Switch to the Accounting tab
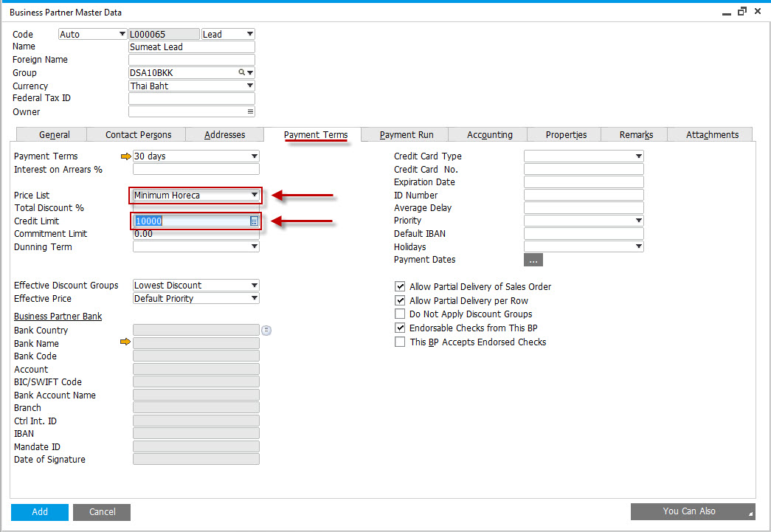Image resolution: width=771 pixels, height=532 pixels. click(490, 135)
